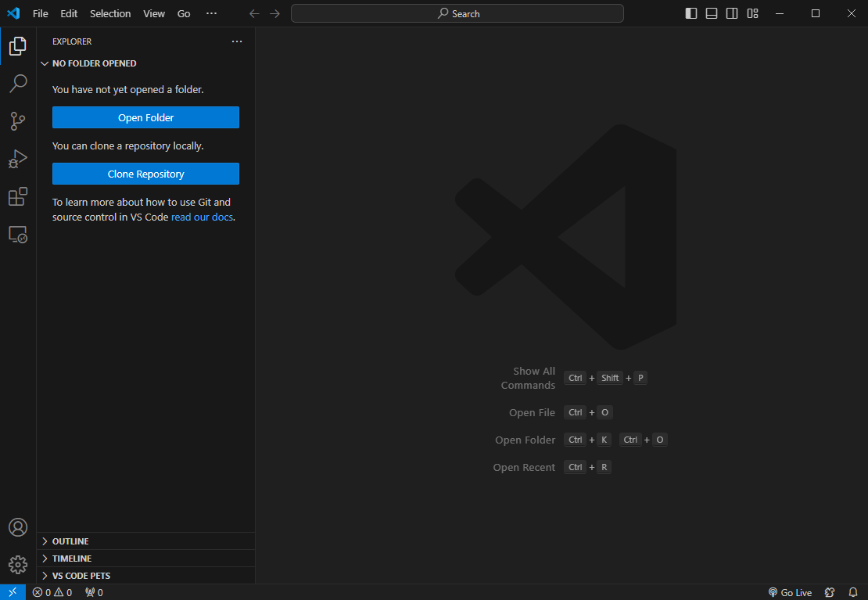Open the Run and Debug view
Image resolution: width=868 pixels, height=600 pixels.
[x=18, y=159]
